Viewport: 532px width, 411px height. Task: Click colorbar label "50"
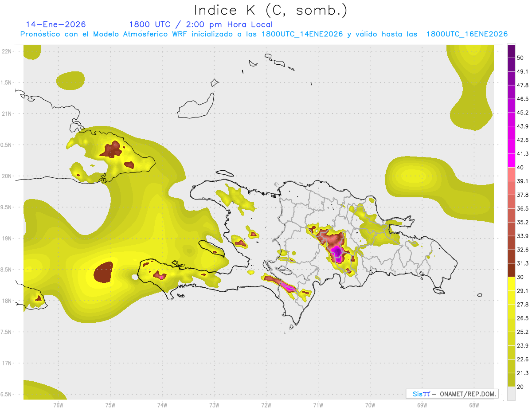[x=520, y=58]
